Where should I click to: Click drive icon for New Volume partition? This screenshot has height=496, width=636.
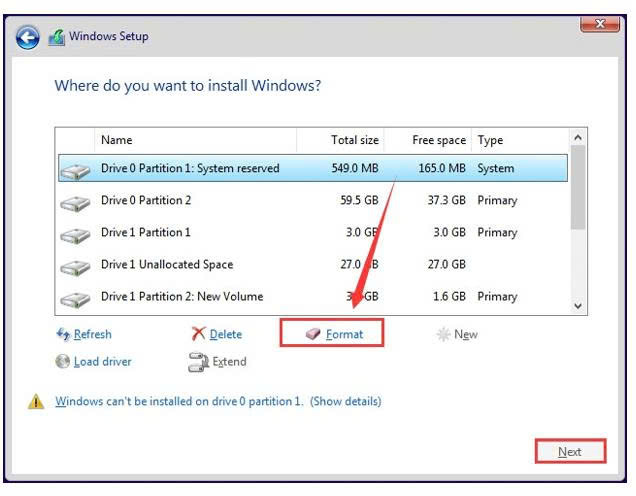75,300
